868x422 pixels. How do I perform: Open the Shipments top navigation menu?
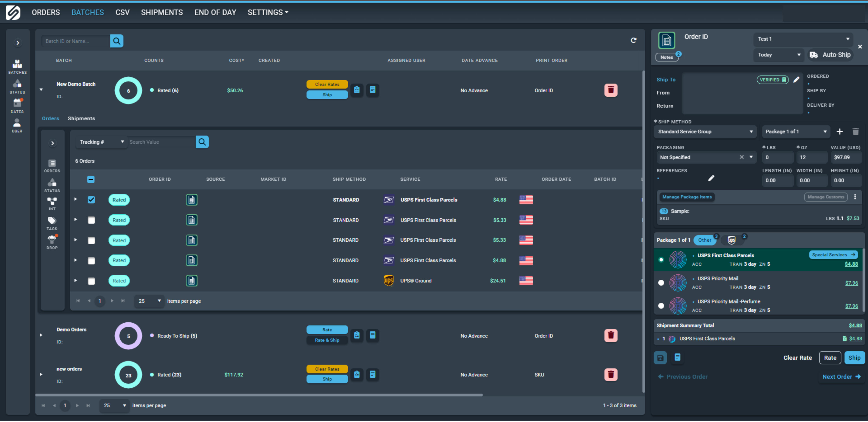pos(162,12)
